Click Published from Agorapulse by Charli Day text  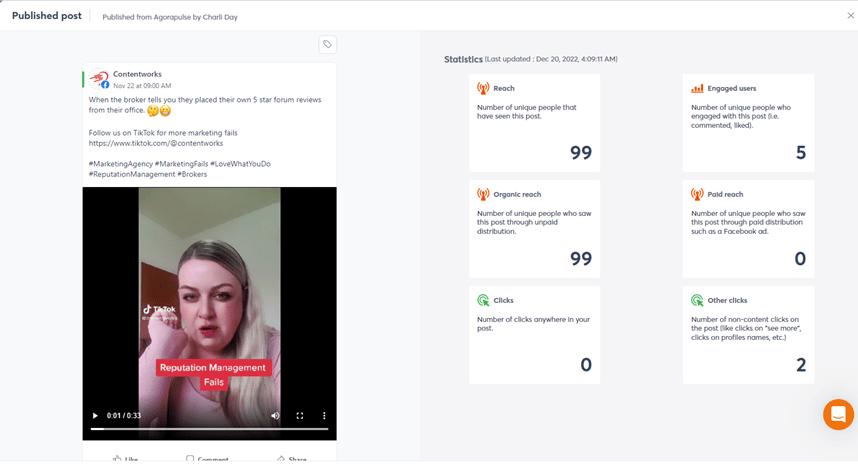pyautogui.click(x=170, y=17)
